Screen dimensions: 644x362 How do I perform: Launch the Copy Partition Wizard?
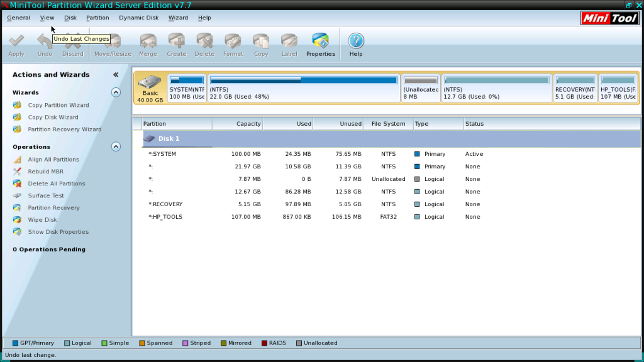click(58, 105)
